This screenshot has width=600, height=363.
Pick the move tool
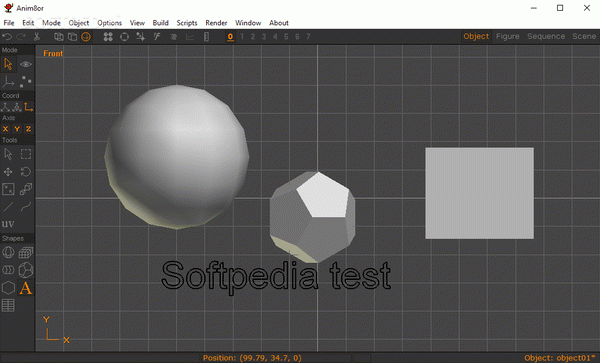(8, 172)
